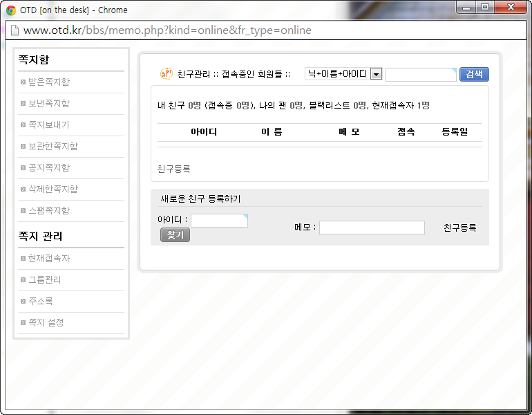This screenshot has width=532, height=415.
Task: Click arrow icon beside 스팸쪽지함
Action: (23, 210)
